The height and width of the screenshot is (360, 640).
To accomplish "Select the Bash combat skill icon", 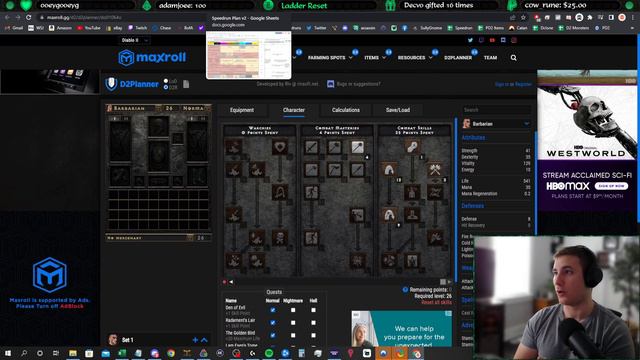I will (x=412, y=147).
